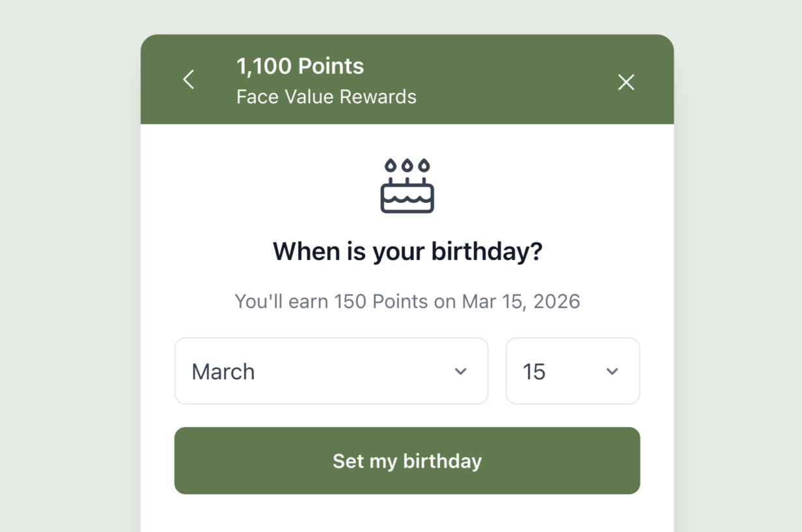Image resolution: width=802 pixels, height=532 pixels.
Task: Click the chevron inside the month selector
Action: click(461, 371)
